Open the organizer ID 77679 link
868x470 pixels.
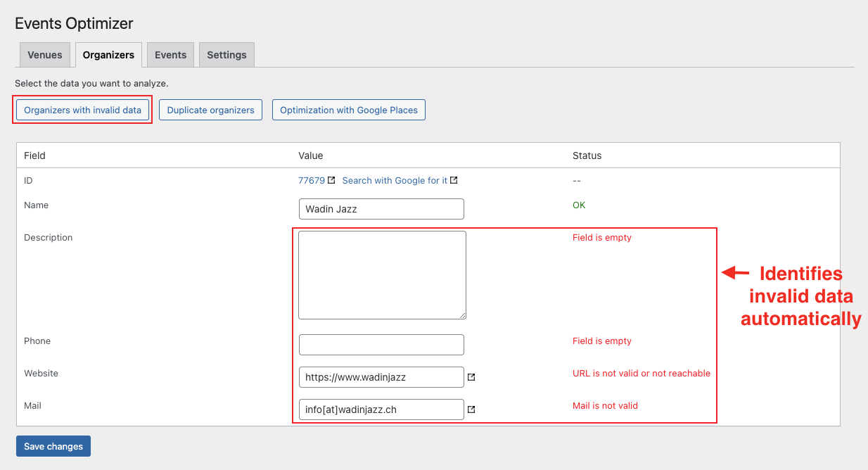tap(312, 180)
